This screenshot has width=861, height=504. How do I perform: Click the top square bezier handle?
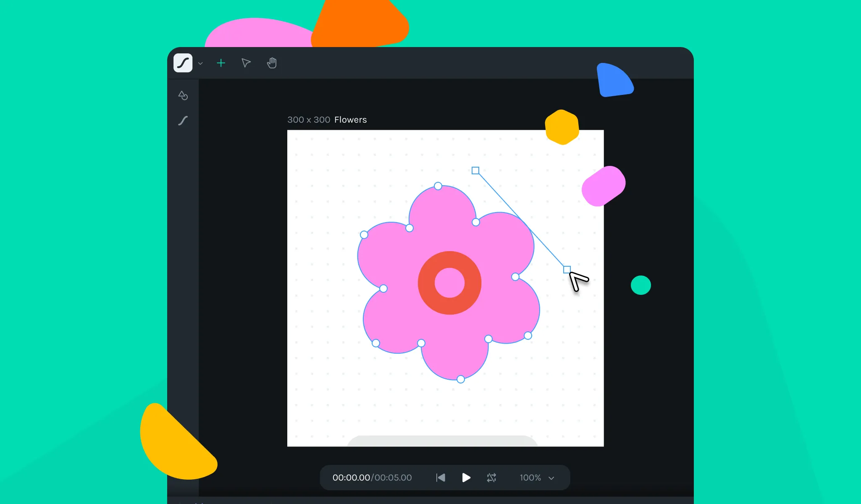tap(475, 171)
